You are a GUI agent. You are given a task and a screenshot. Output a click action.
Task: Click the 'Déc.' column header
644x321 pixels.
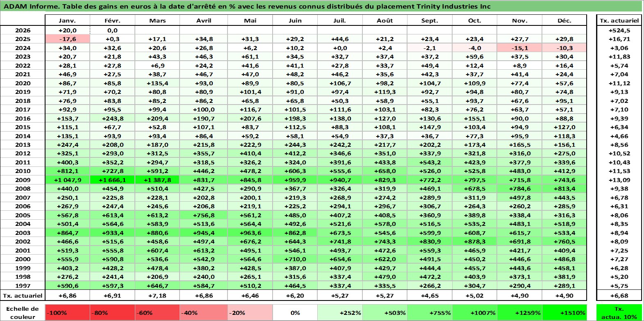(564, 20)
